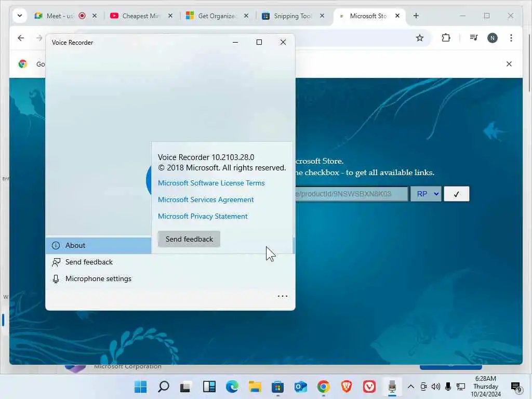This screenshot has width=532, height=399.
Task: Close the Get Organized tab
Action: [246, 16]
